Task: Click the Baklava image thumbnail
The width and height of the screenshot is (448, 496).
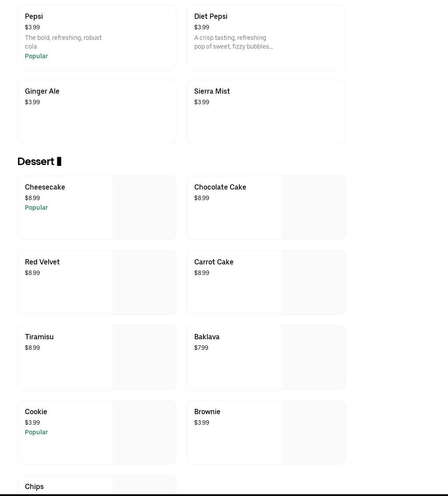Action: point(313,358)
